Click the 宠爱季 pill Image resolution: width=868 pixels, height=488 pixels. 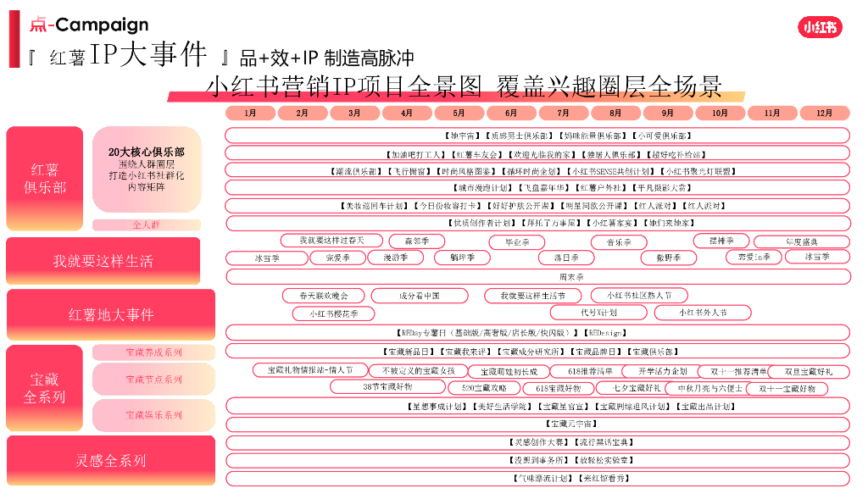pyautogui.click(x=337, y=258)
